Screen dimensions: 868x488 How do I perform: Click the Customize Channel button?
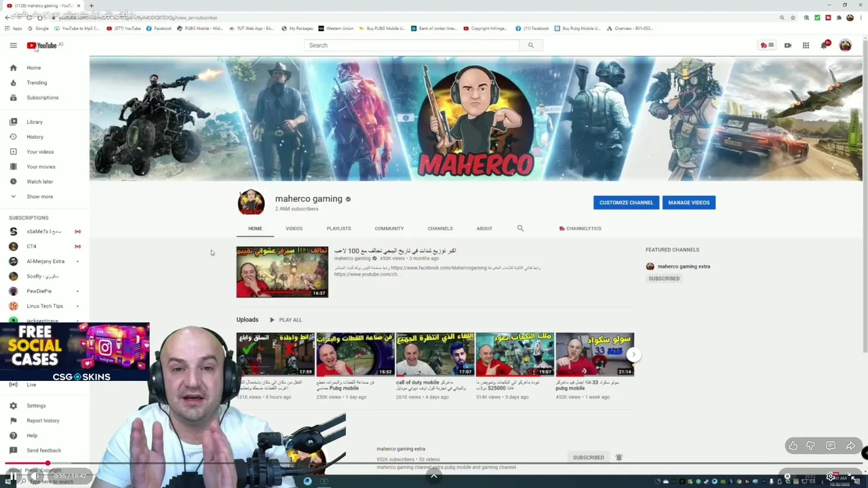pos(626,203)
